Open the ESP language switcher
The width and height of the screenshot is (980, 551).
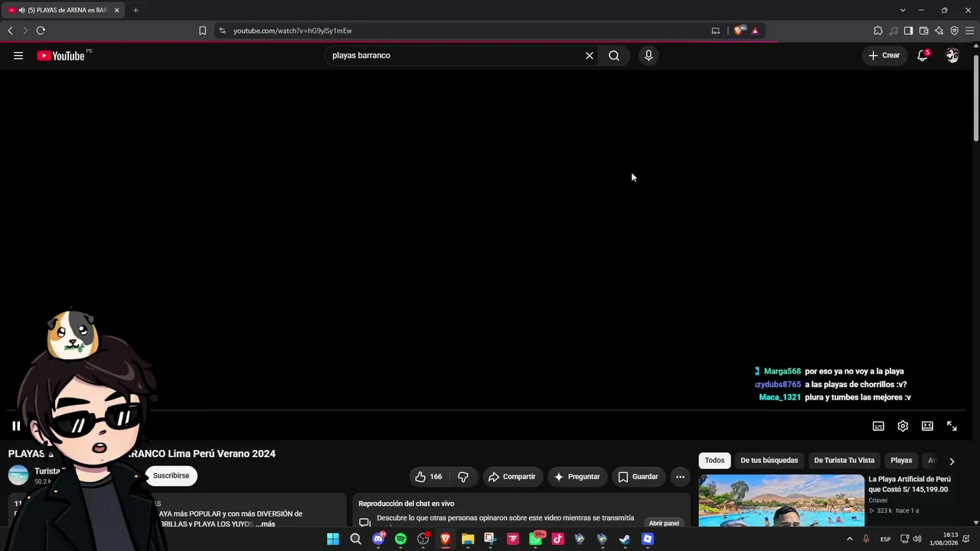(885, 539)
